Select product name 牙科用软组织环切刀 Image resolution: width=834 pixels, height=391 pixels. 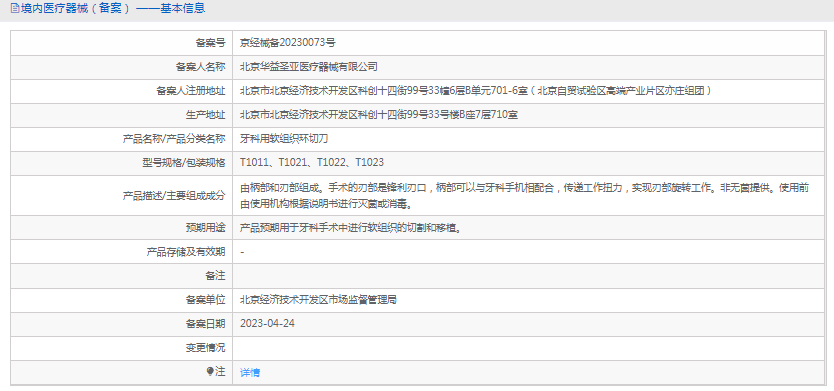tap(284, 139)
